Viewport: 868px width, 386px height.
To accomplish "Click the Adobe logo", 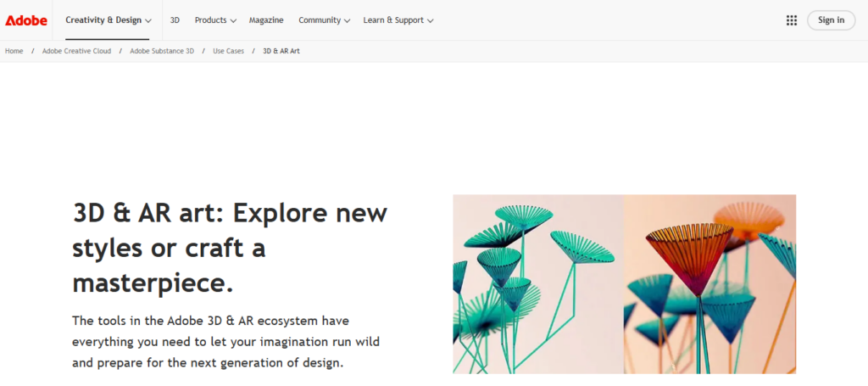I will (26, 20).
